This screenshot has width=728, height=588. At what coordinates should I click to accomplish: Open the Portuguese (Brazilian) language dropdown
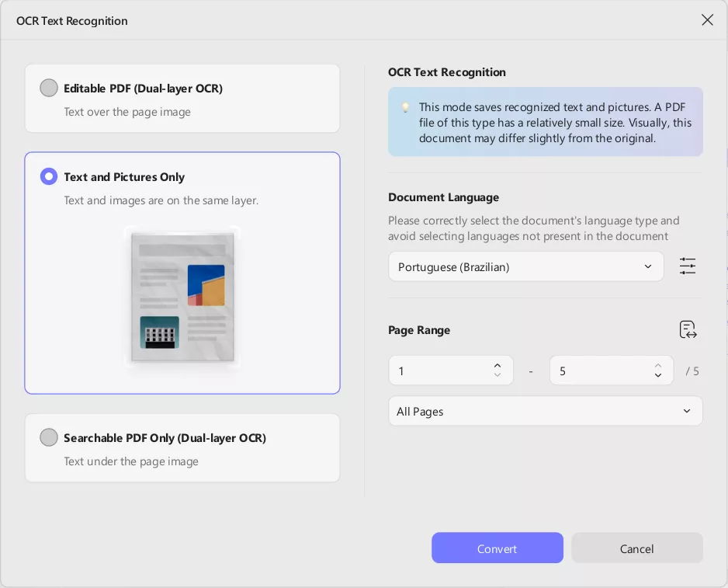(526, 266)
